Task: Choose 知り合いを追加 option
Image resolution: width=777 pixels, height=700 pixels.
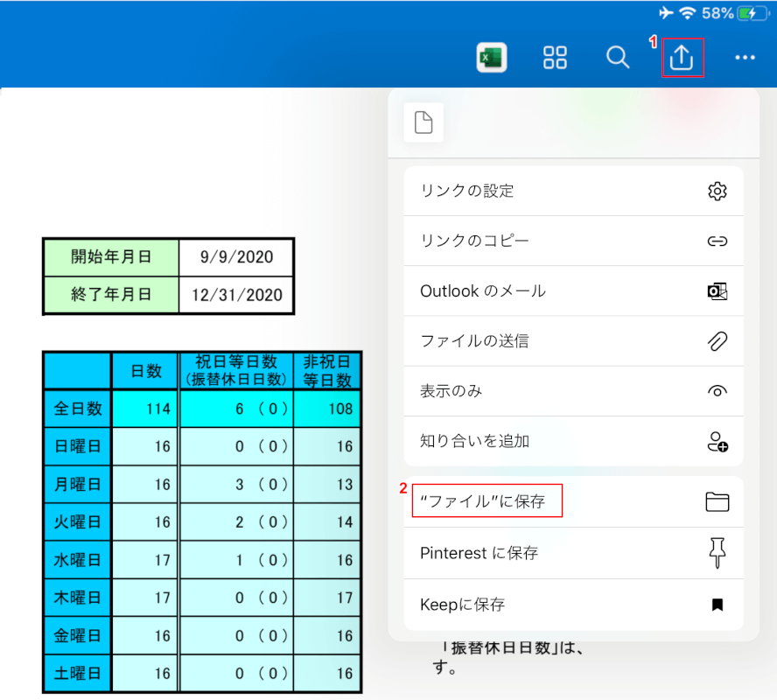Action: pos(573,441)
